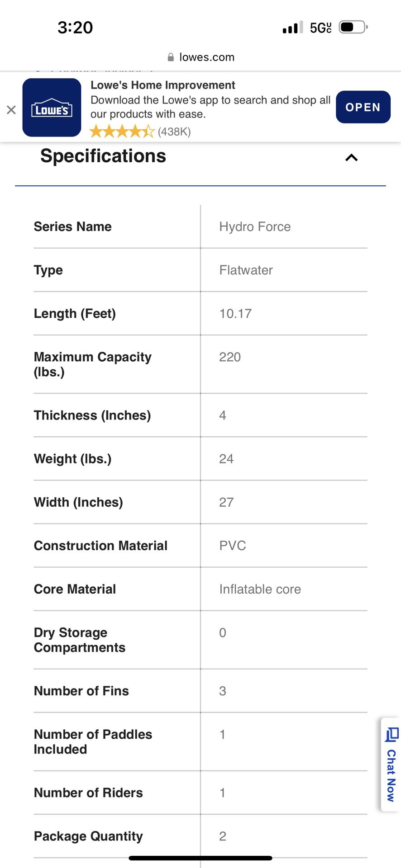Tap the Maximum Capacity (lbs.) label
The height and width of the screenshot is (868, 401).
(x=93, y=364)
